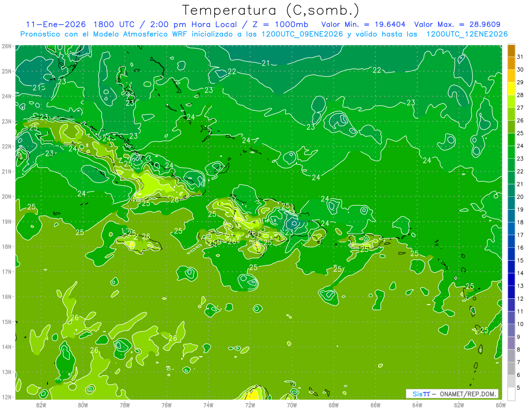Click legend swatch between 28 and 29
This screenshot has height=411, width=532.
(511, 89)
